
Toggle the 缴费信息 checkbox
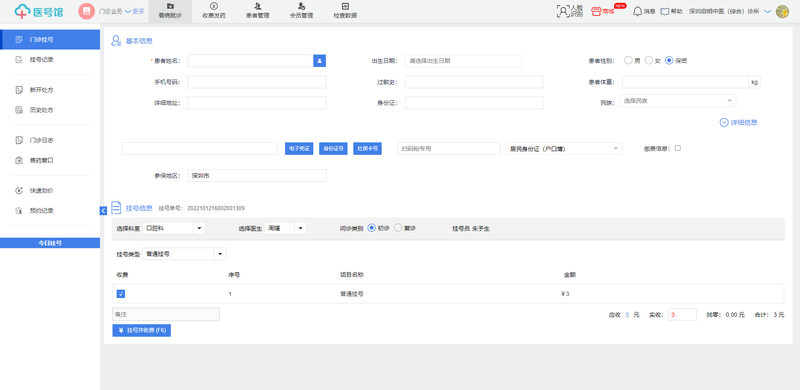(x=678, y=148)
